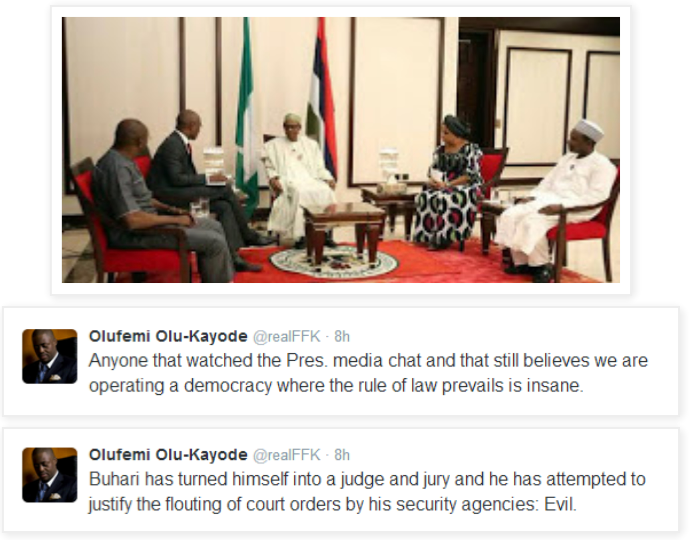This screenshot has height=540, width=692.
Task: Click the avatar on the Buhari judge tweet
Action: point(50,475)
